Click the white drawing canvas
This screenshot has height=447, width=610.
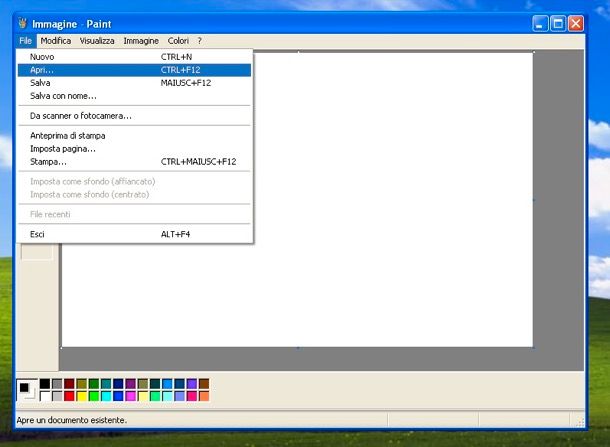pos(298,199)
